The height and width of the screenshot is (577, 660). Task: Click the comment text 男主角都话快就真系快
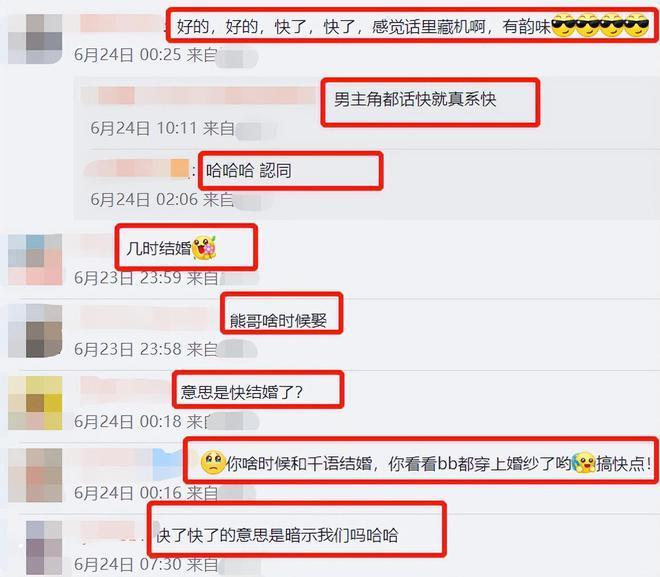point(415,99)
